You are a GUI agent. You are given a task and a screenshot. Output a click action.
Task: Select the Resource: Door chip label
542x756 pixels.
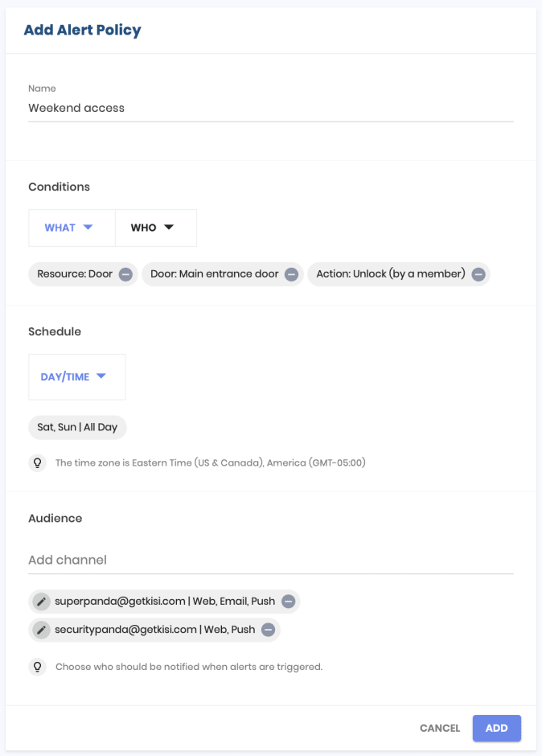(75, 274)
